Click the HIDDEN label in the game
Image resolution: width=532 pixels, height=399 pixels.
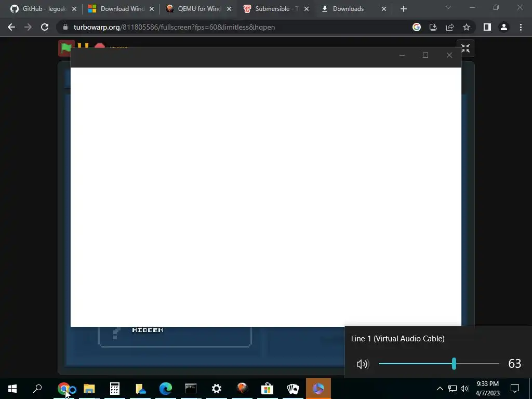tap(148, 330)
